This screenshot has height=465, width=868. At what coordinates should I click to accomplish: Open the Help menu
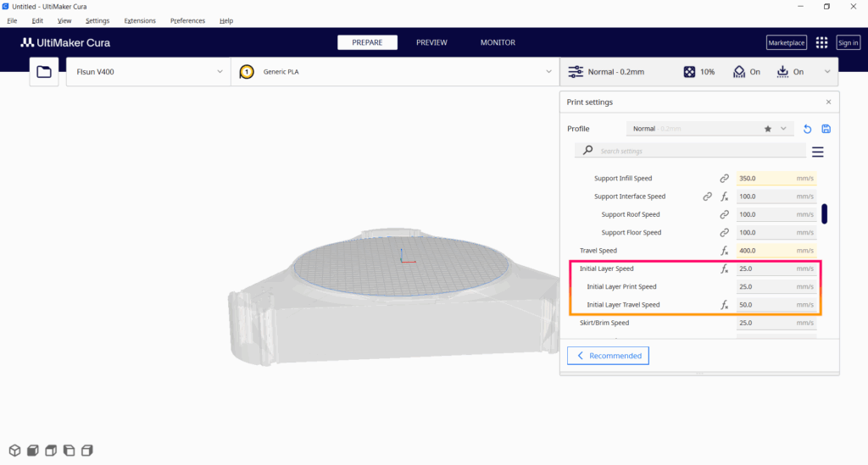[x=225, y=20]
